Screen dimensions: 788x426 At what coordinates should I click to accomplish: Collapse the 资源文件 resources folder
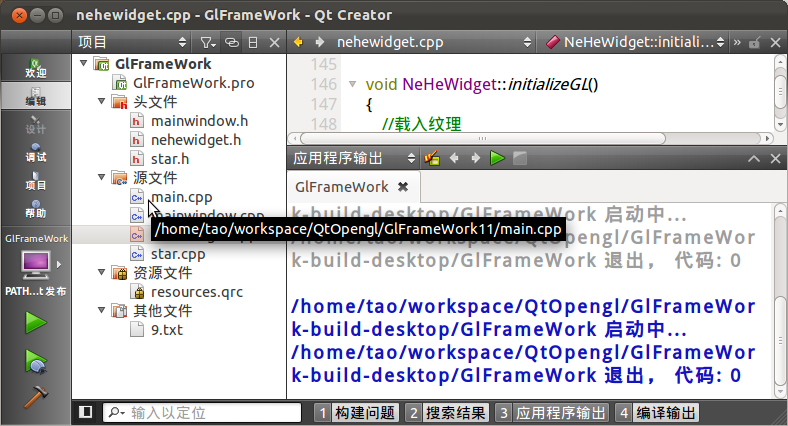(102, 272)
